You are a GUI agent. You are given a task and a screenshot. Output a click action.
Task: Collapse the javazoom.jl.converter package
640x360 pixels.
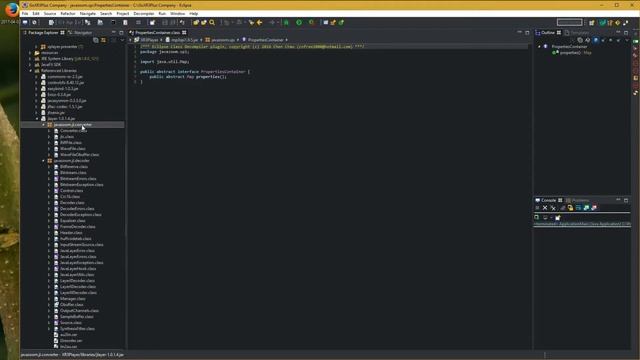coord(43,124)
